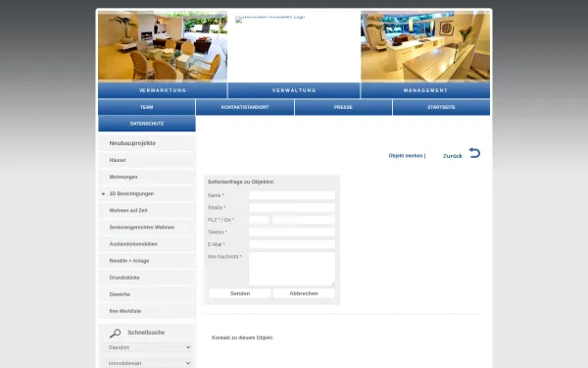Focus the Telefon input field

coord(292,232)
